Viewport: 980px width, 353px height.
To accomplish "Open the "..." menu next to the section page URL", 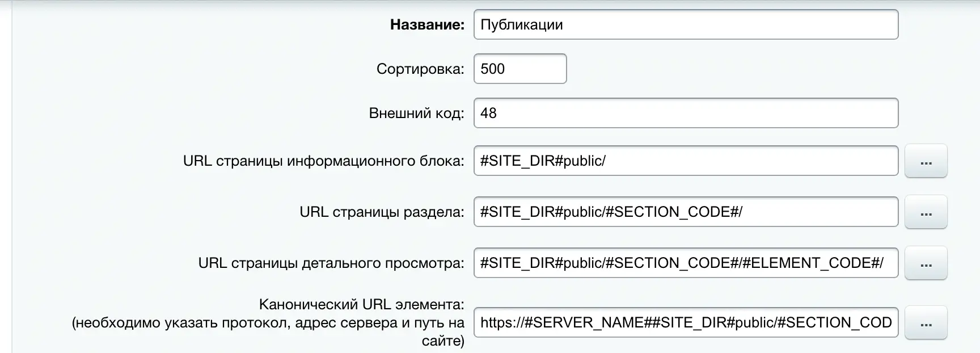I will point(926,212).
